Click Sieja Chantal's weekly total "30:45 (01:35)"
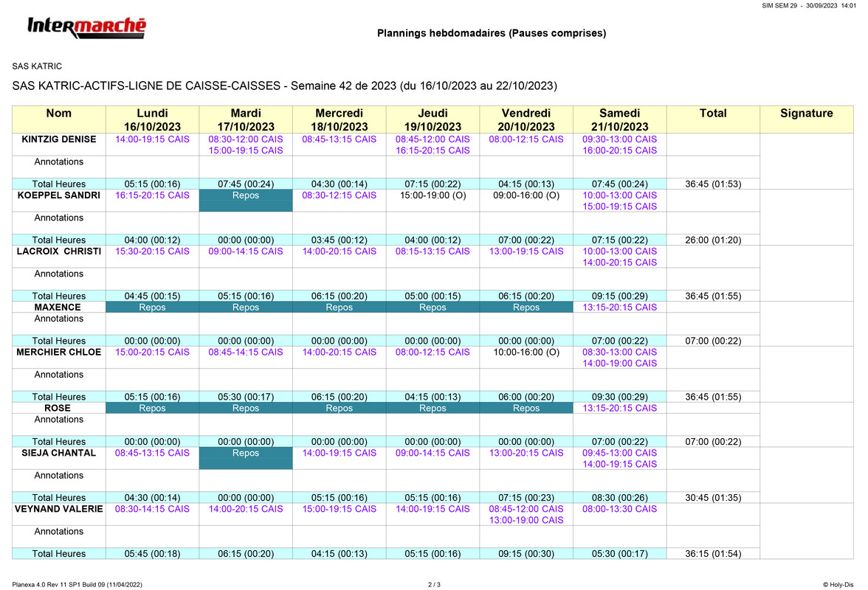Image resolution: width=868 pixels, height=590 pixels. tap(713, 498)
